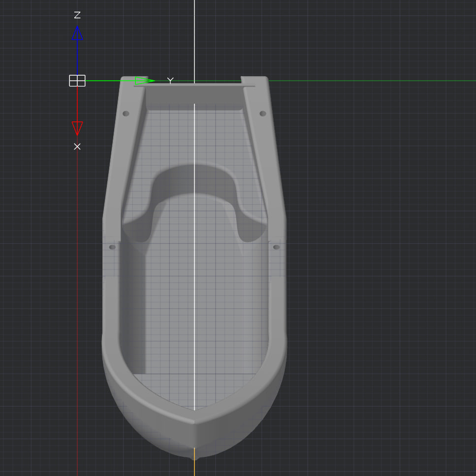Select the upper-left screw hole on the hull
The height and width of the screenshot is (476, 476).
(x=126, y=114)
